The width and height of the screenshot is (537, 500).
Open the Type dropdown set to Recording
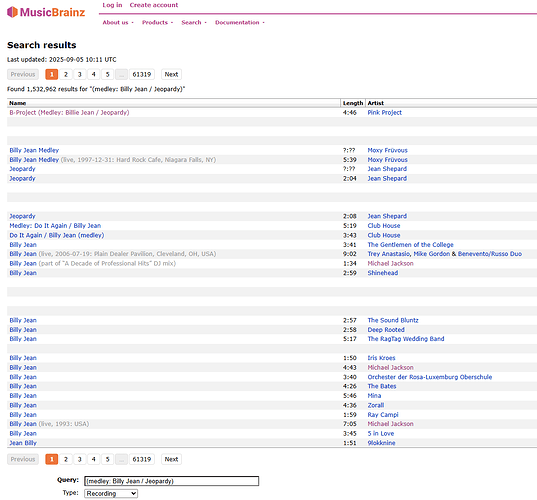111,493
